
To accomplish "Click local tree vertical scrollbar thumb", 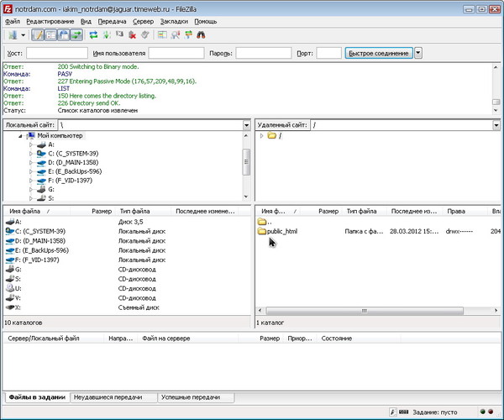I will point(246,162).
